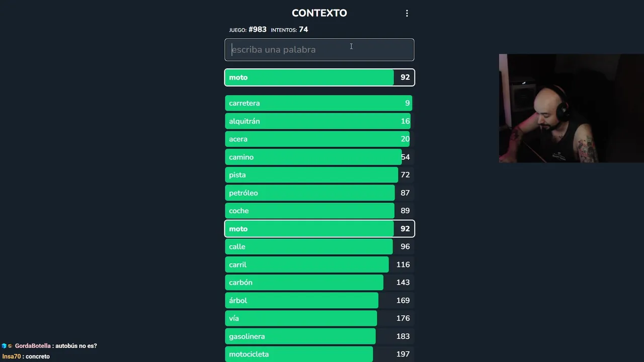
Task: Select the 'gasolinera' guess bar
Action: (319, 336)
